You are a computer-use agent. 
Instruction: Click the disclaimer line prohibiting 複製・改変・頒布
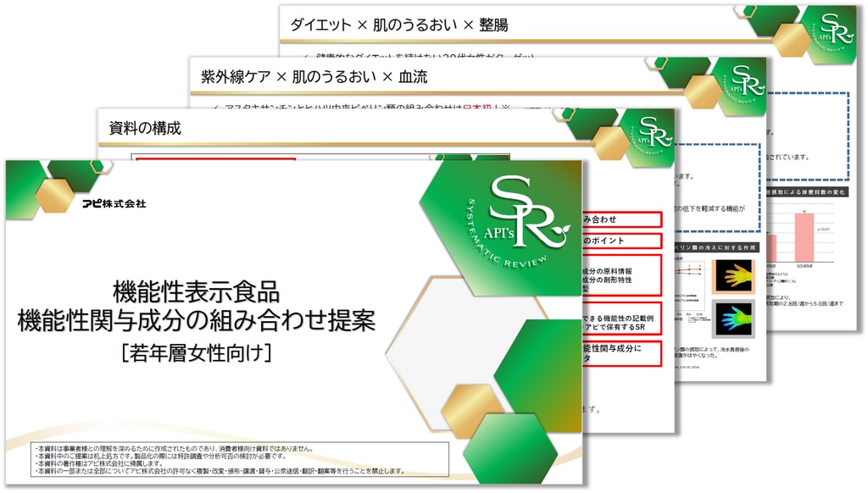pos(220,472)
